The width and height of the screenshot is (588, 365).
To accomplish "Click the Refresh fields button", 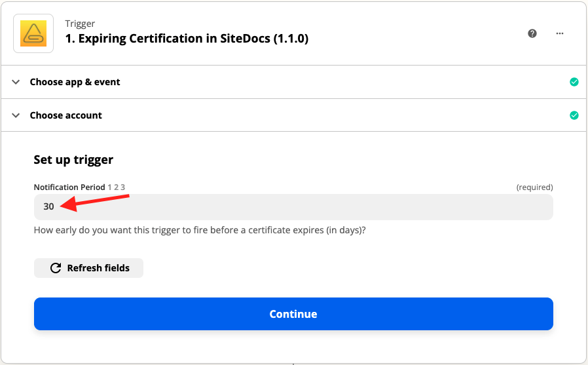I will coord(88,268).
